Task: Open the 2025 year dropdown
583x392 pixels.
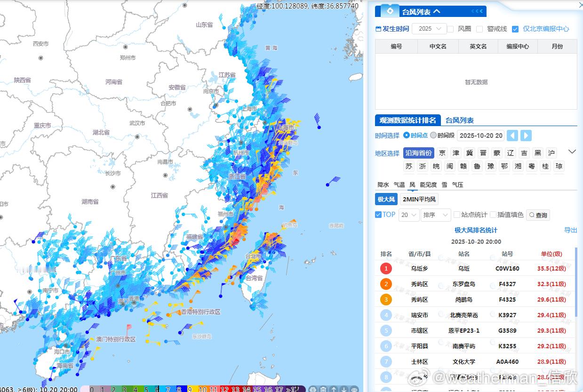Action: click(429, 29)
